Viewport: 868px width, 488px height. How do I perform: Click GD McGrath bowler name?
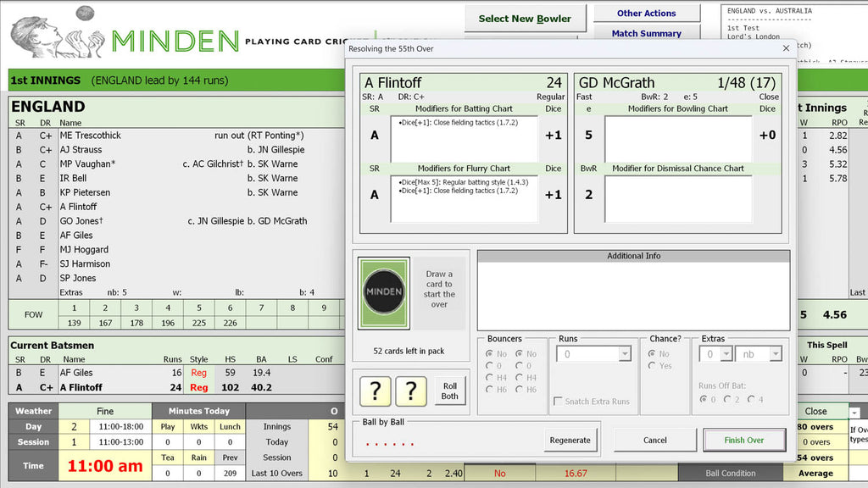click(x=617, y=83)
